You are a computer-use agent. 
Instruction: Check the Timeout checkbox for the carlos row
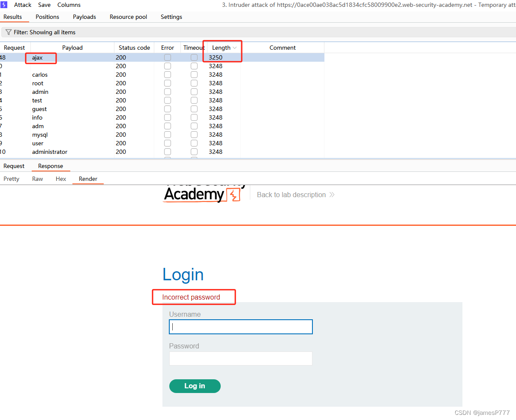[x=194, y=75]
